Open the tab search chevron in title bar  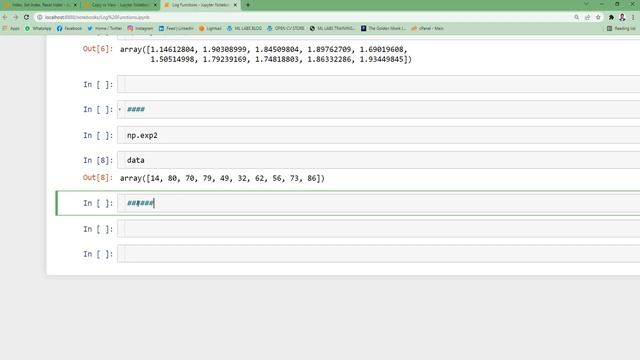[586, 4]
